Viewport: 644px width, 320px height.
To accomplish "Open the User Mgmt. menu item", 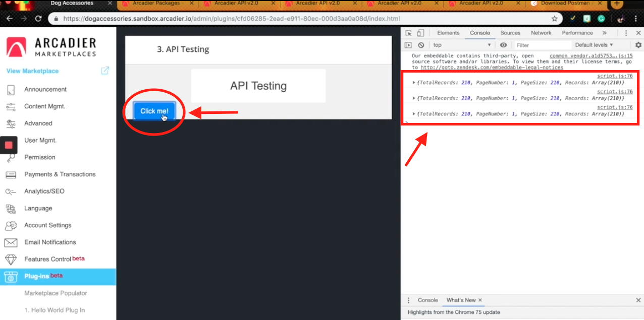I will [x=40, y=141].
